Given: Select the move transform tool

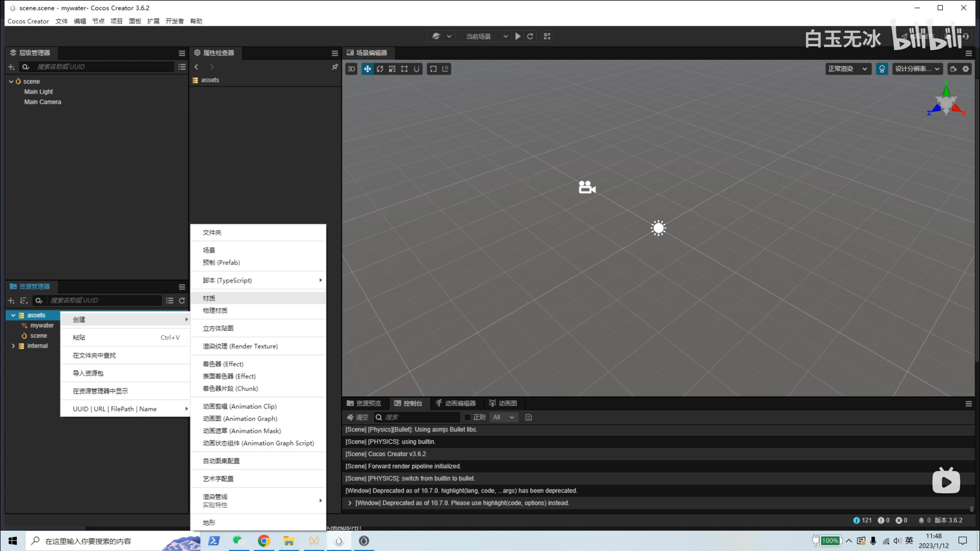Looking at the screenshot, I should click(x=367, y=69).
